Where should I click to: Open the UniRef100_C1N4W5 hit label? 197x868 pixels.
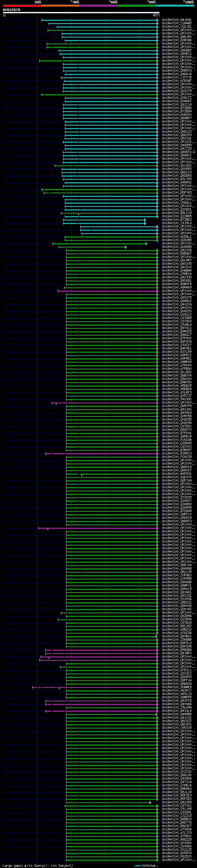[x=176, y=23]
